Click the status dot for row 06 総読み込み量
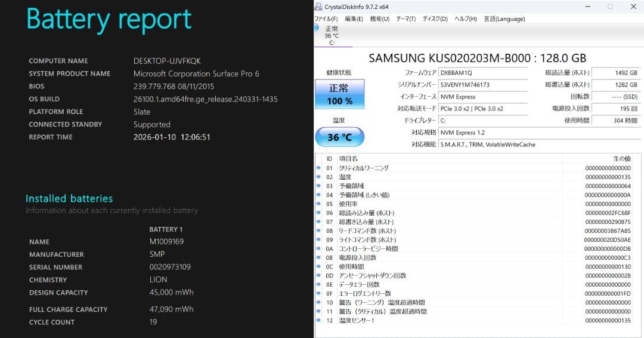Screen dimensions: 644x338 (x=318, y=213)
